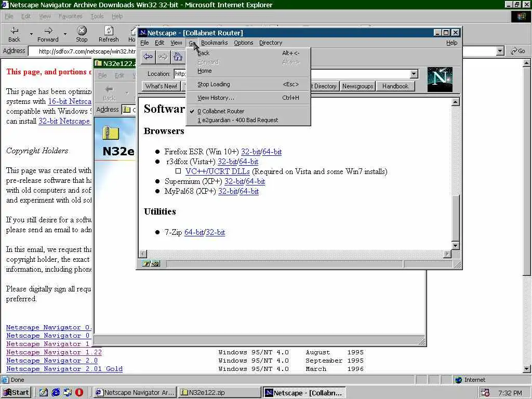The image size is (532, 399).
Task: Click the Newsgroups directory button
Action: [x=357, y=86]
